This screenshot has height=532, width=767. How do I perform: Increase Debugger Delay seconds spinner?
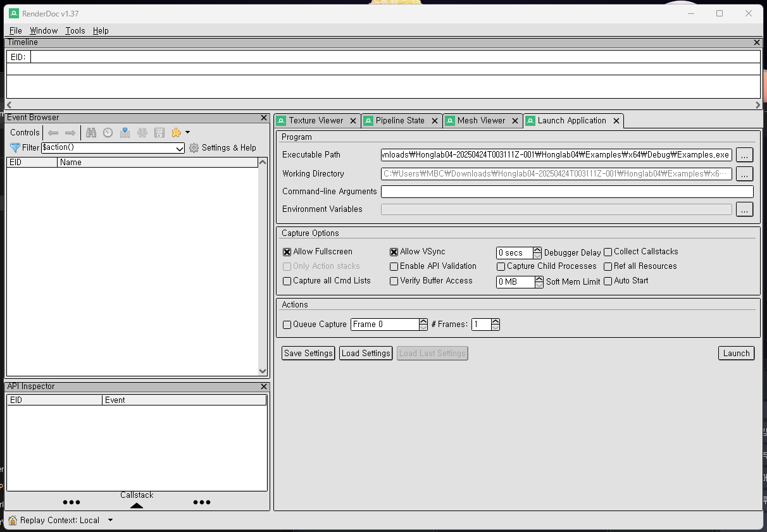(537, 250)
